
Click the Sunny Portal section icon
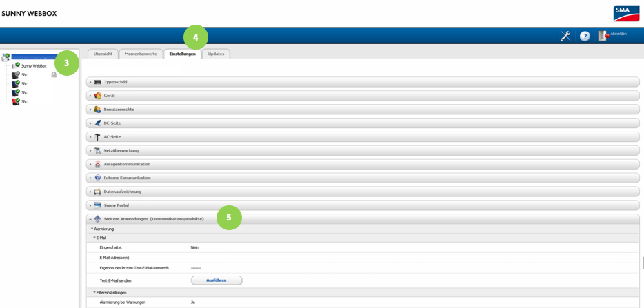(x=98, y=205)
